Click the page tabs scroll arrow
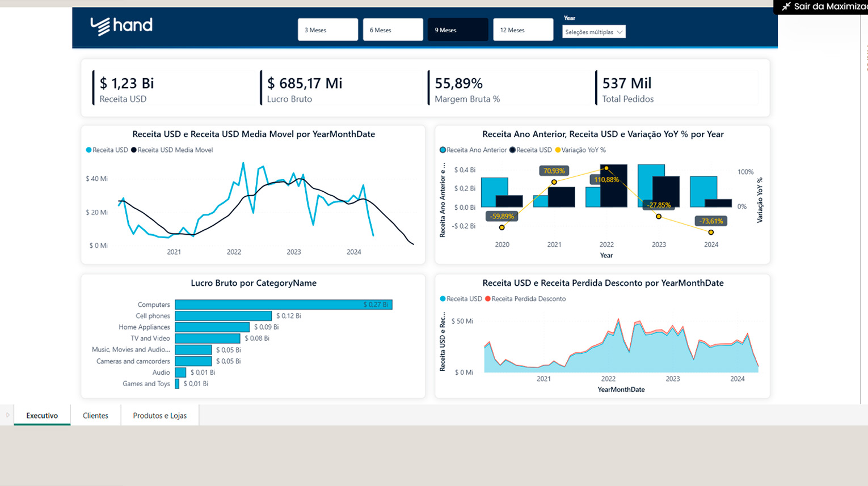 pos(7,415)
